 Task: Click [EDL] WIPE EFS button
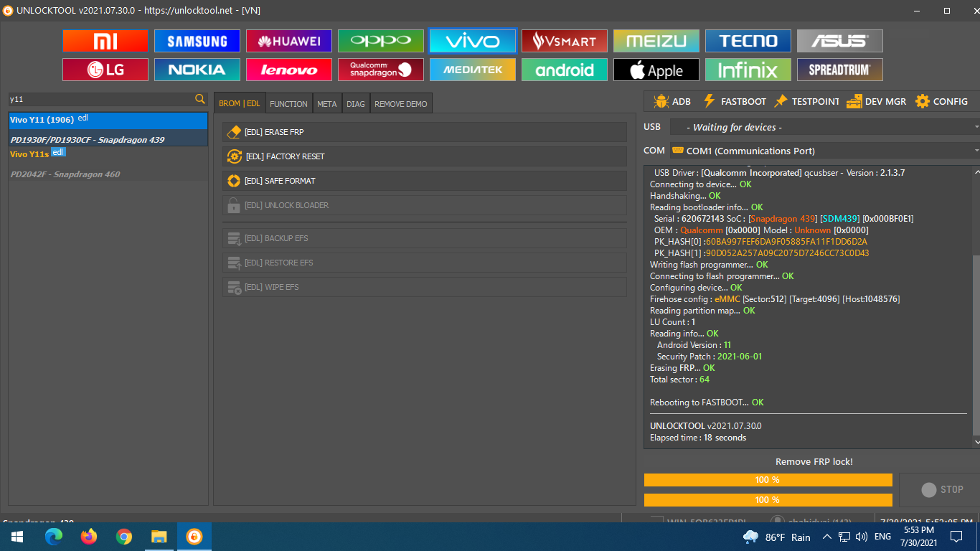tap(425, 287)
